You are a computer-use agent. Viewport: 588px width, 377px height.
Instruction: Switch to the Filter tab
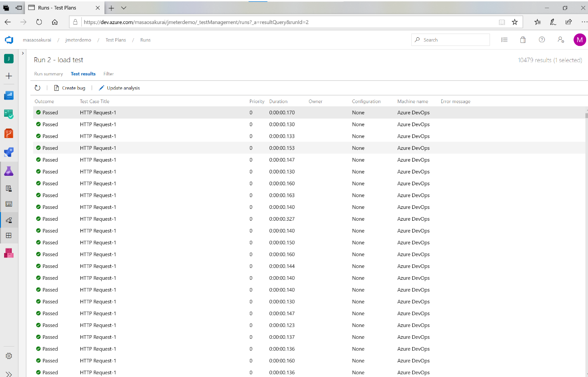(x=108, y=74)
